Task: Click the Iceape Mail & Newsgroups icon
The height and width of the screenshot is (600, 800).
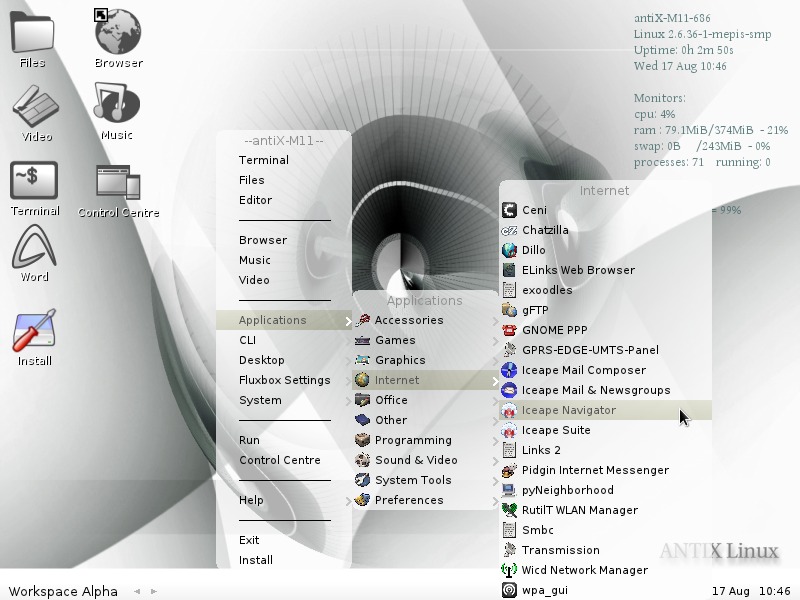Action: (x=509, y=390)
